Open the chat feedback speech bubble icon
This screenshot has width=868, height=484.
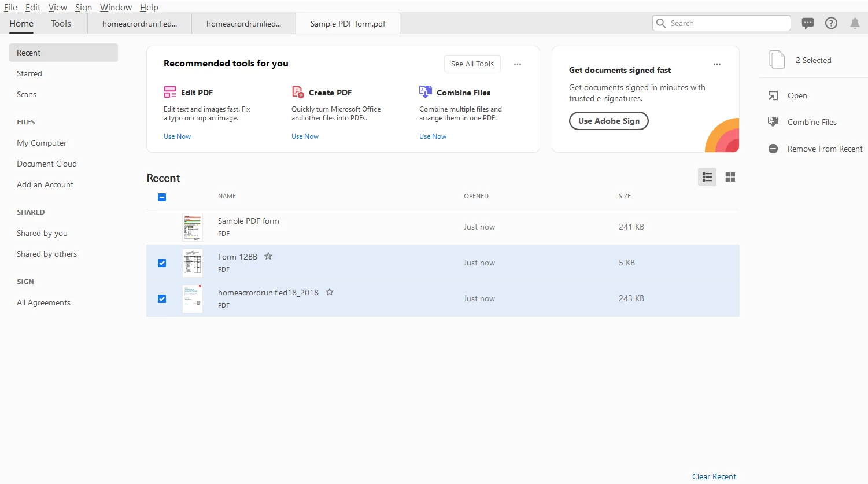pos(808,23)
